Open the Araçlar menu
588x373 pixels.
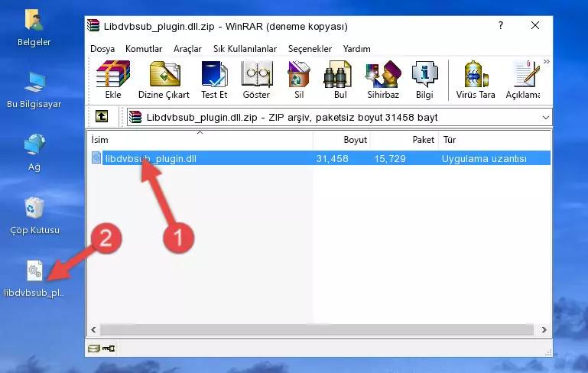tap(187, 49)
